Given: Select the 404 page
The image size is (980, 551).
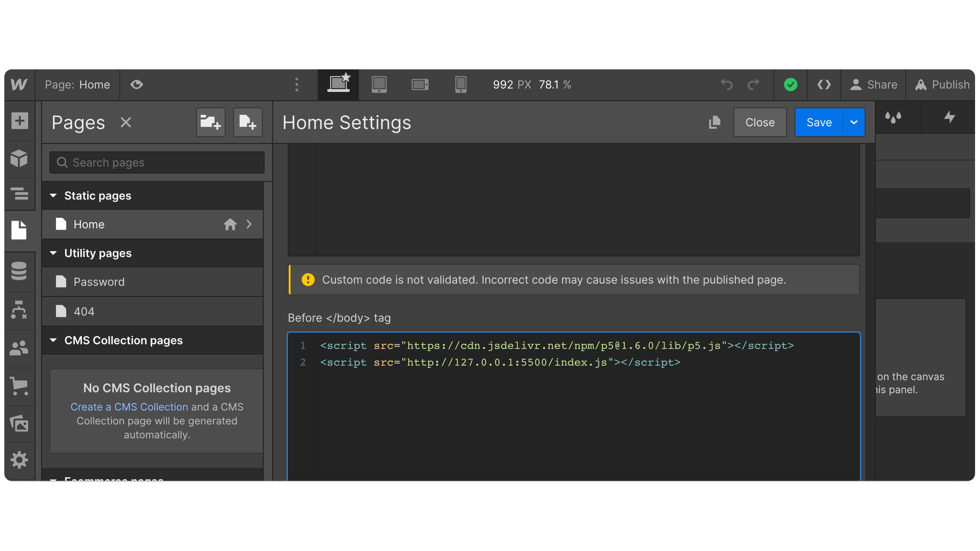Looking at the screenshot, I should coord(152,311).
